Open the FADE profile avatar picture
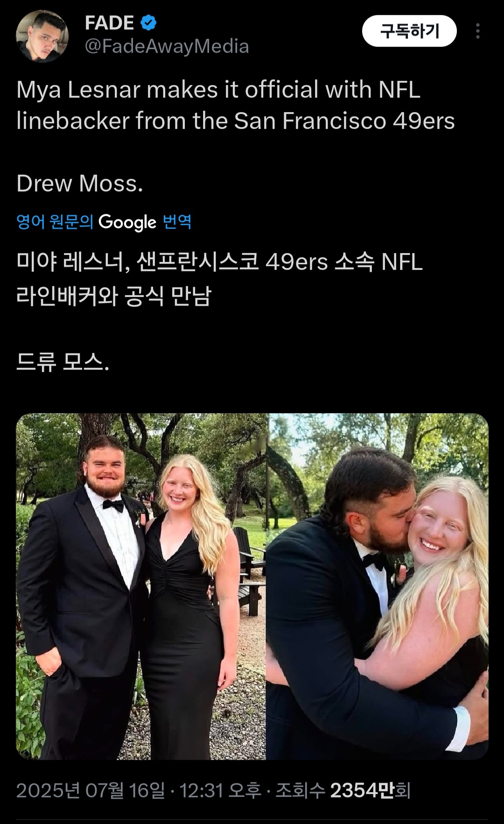 (42, 36)
